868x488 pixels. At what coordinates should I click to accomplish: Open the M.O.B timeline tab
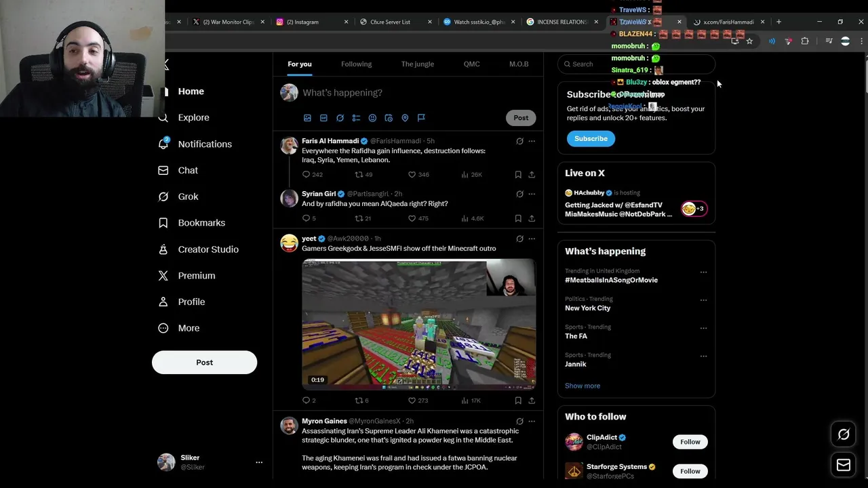click(519, 64)
